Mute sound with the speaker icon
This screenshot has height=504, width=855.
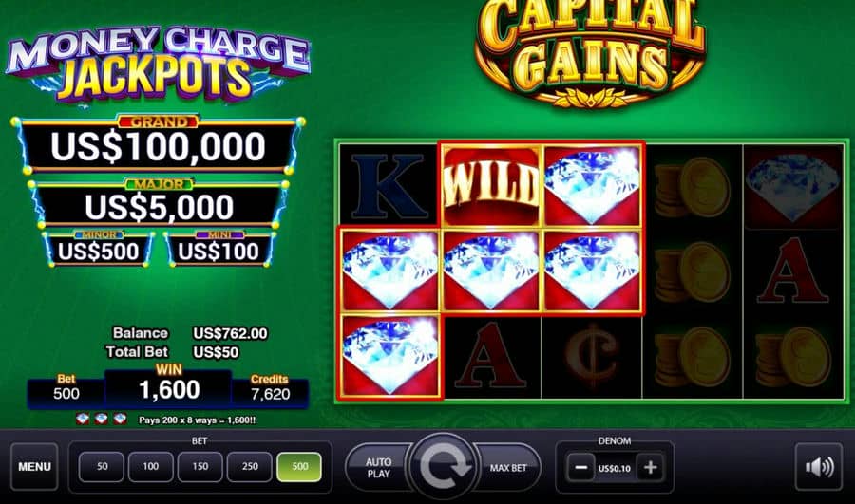[x=819, y=467]
